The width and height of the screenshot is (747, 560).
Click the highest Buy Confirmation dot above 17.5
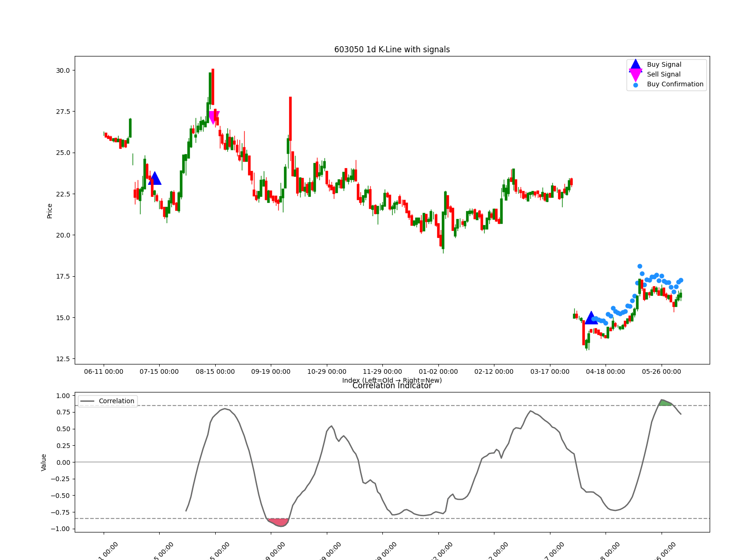pyautogui.click(x=640, y=266)
